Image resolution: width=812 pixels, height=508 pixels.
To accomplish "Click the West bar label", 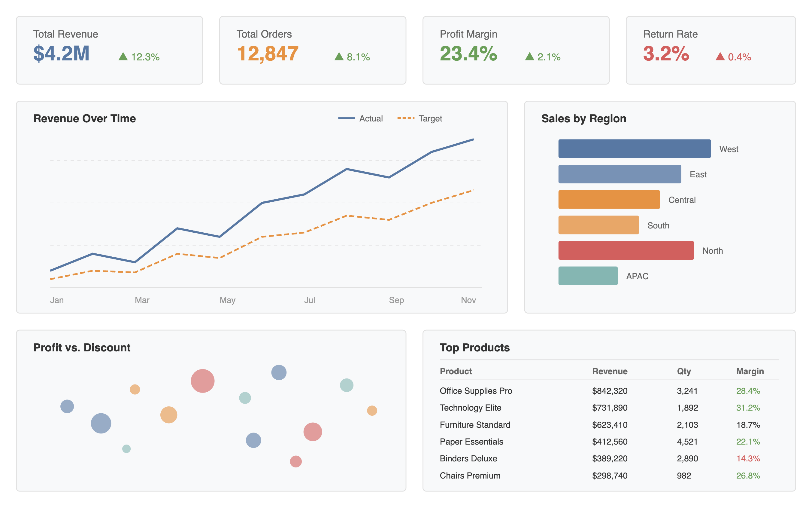I will [x=729, y=149].
